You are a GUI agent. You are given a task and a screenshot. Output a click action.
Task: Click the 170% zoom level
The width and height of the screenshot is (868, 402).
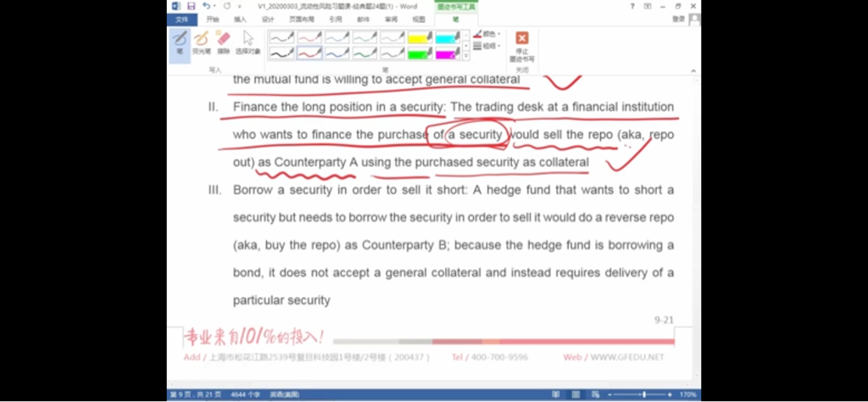[688, 395]
